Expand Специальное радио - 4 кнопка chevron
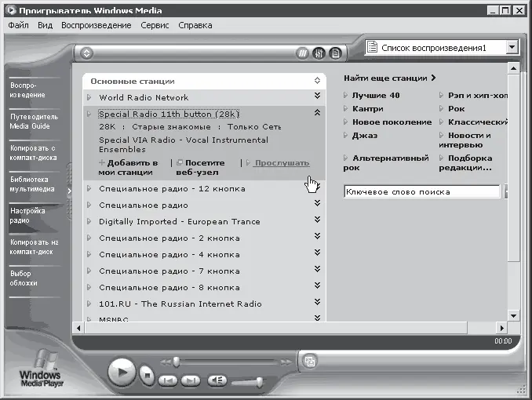The height and width of the screenshot is (400, 532). 317,253
